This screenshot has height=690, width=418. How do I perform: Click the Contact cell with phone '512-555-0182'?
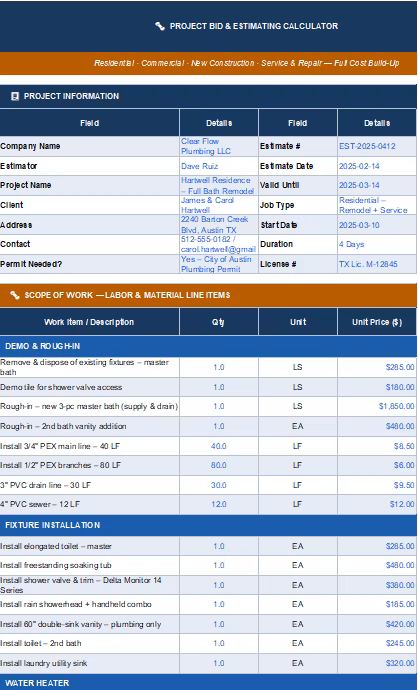(218, 244)
